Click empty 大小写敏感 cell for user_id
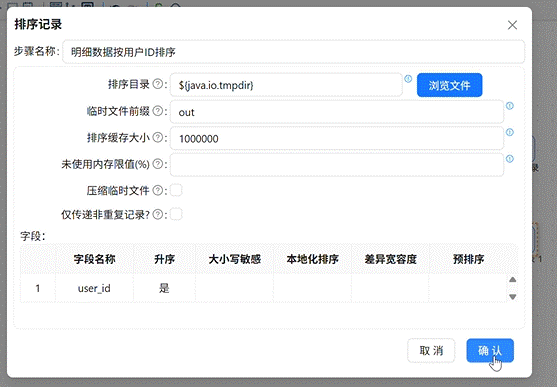The height and width of the screenshot is (387, 557). click(x=234, y=288)
